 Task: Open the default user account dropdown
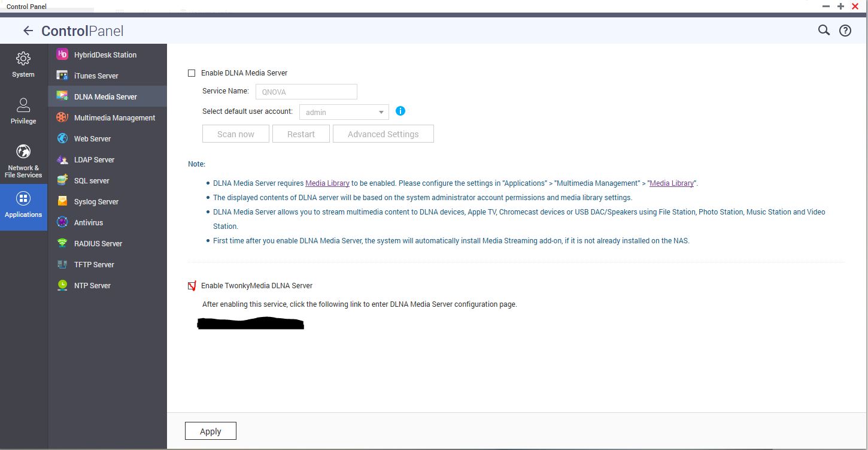tap(344, 112)
